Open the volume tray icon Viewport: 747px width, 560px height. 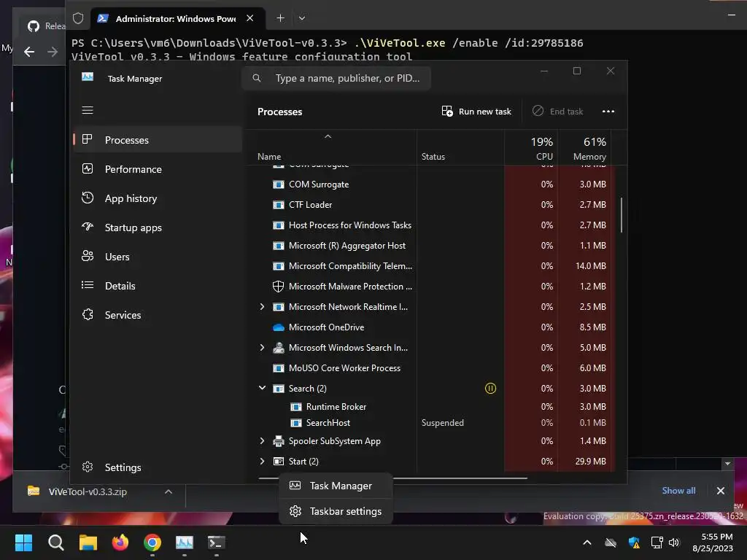(674, 542)
